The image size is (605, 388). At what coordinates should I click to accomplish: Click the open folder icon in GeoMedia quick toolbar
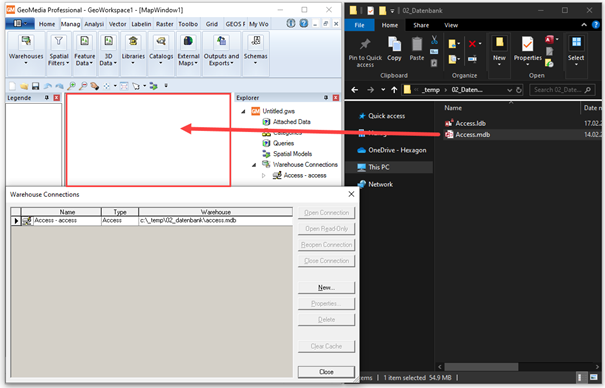coord(24,86)
